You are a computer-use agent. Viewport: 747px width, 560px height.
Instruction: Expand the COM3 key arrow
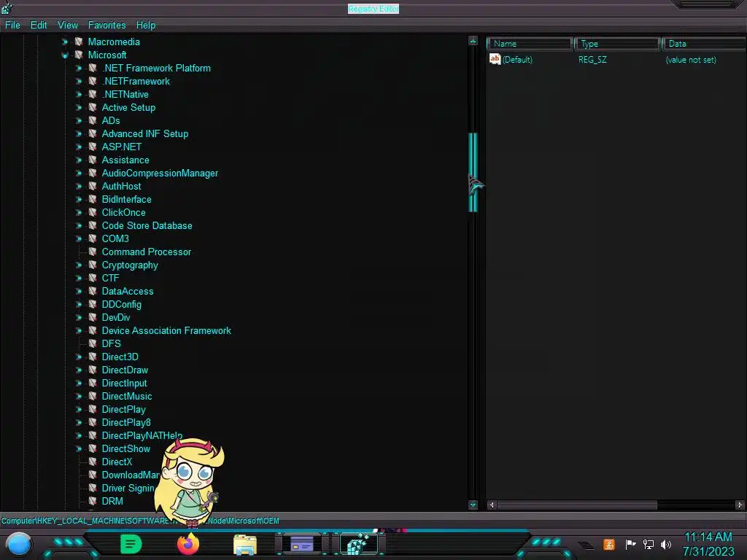79,238
